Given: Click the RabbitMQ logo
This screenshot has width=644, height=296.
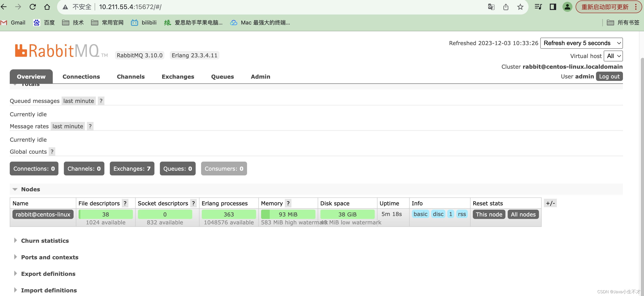Looking at the screenshot, I should pos(61,51).
